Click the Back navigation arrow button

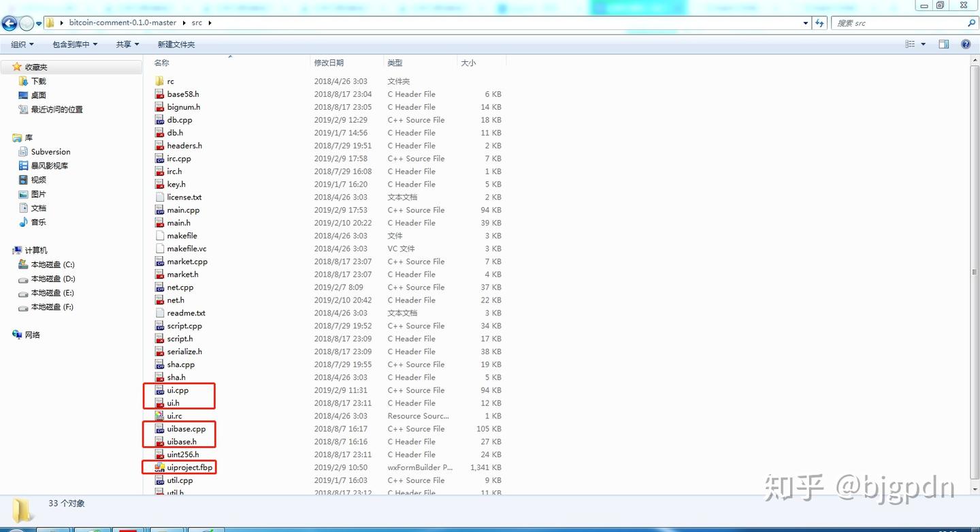pos(10,23)
